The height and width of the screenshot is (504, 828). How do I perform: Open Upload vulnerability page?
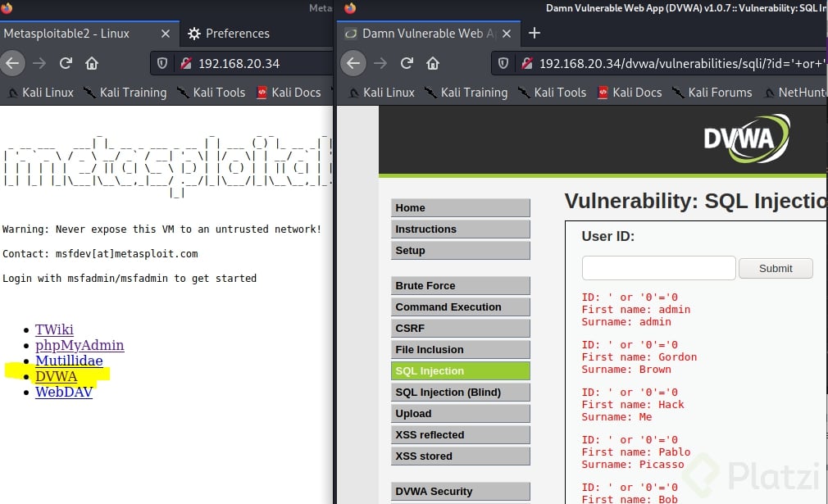(x=461, y=414)
